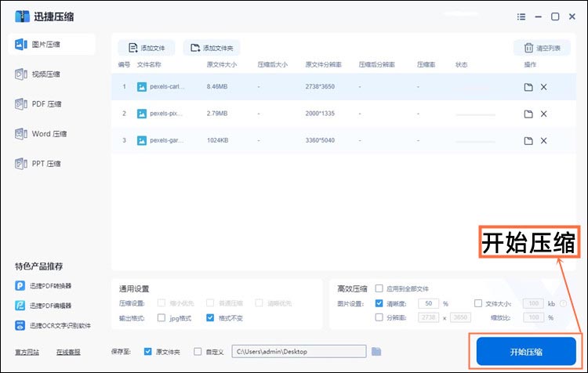588x373 pixels.
Task: Enable the jpg格式 output checkbox
Action: pyautogui.click(x=162, y=318)
